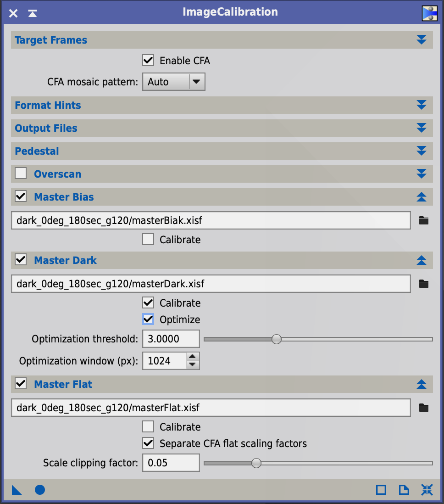Expand the Output Files section
This screenshot has width=444, height=504.
[x=422, y=128]
